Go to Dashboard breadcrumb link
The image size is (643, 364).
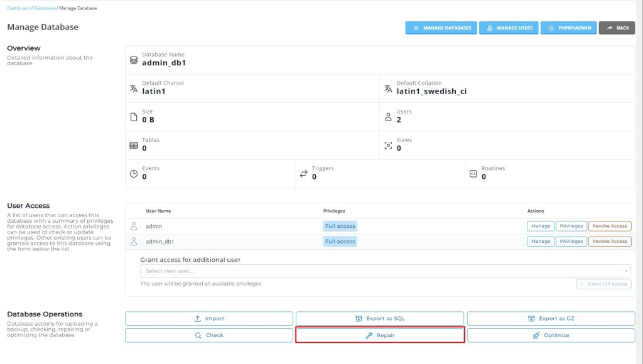click(18, 8)
